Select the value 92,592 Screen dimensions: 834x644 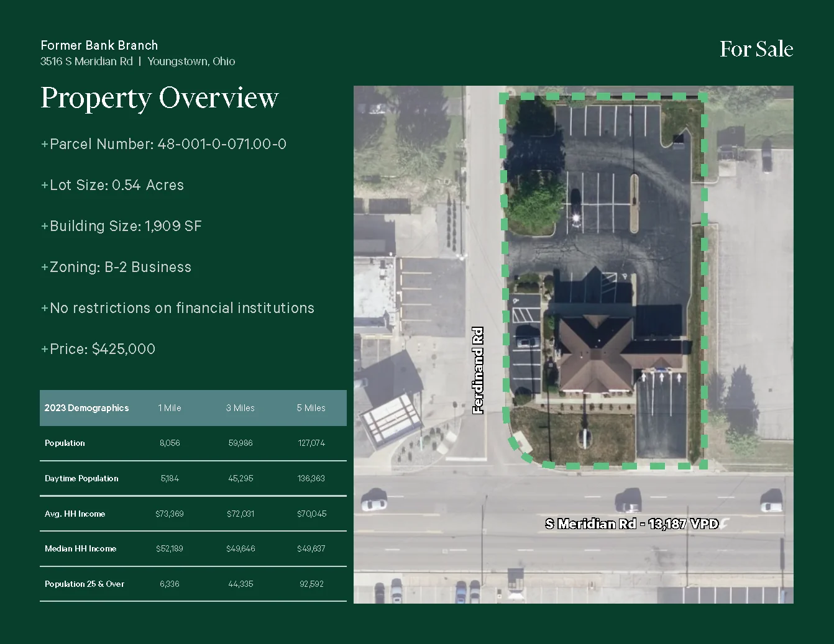pos(311,584)
